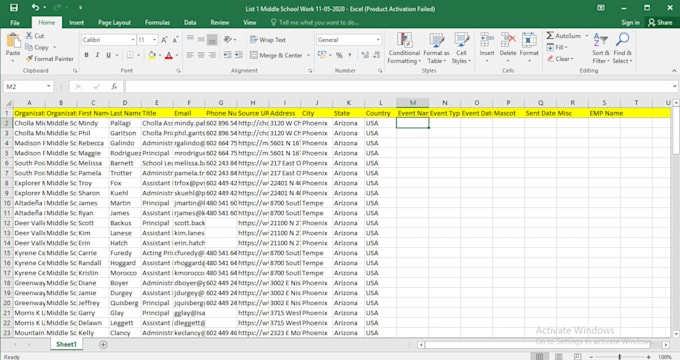
Task: Switch to the Insert tab
Action: pyautogui.click(x=76, y=22)
